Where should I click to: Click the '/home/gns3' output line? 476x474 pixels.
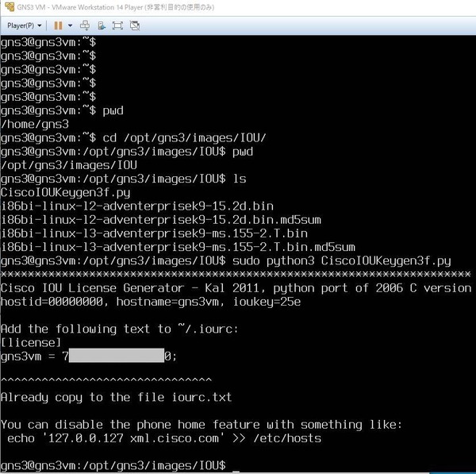(x=35, y=125)
